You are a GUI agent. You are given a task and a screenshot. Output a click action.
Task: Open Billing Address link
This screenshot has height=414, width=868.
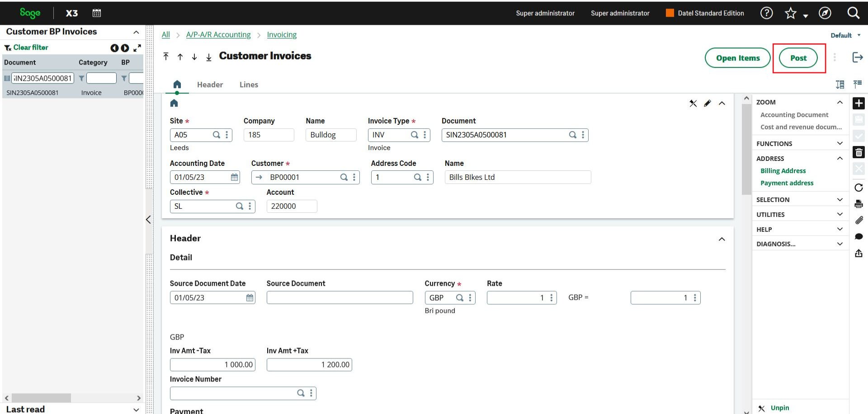click(x=783, y=171)
